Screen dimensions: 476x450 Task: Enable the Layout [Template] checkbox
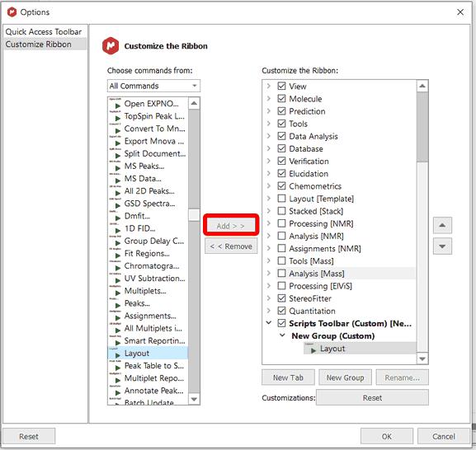(x=281, y=199)
